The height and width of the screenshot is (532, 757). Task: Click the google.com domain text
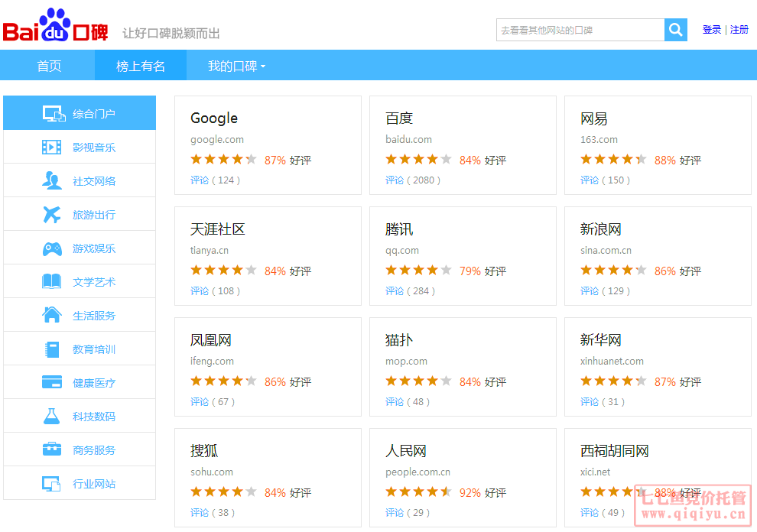(216, 140)
